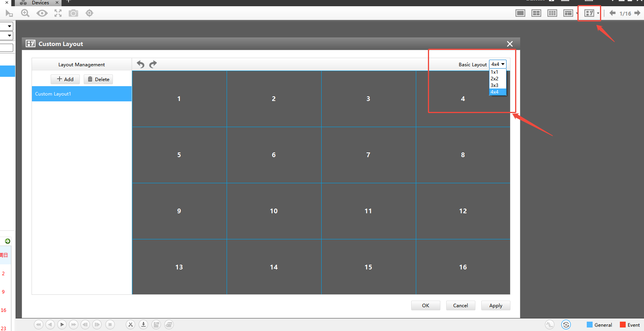Choose 1x1 from Basic Layout list

498,72
